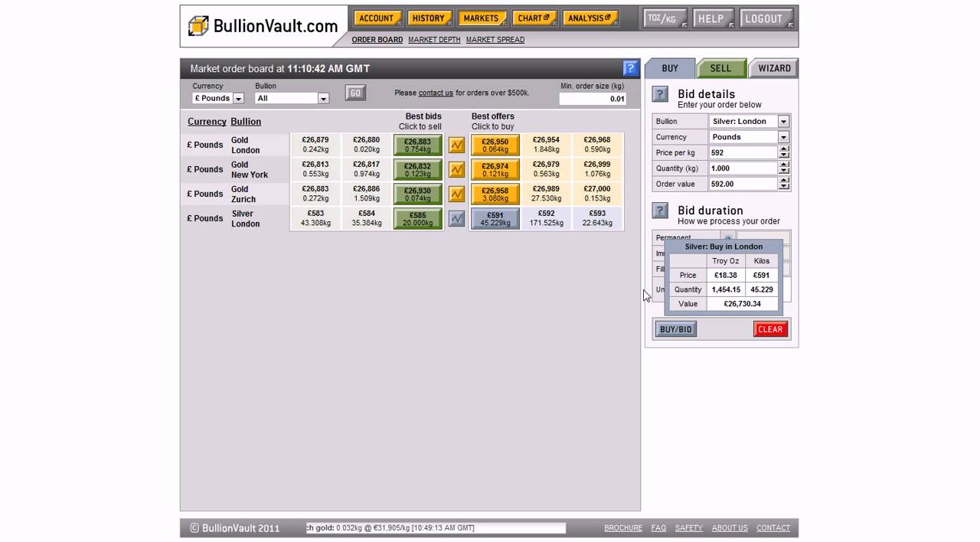Open the CHART menu item
Viewport: 980px width, 542px height.
(x=534, y=18)
